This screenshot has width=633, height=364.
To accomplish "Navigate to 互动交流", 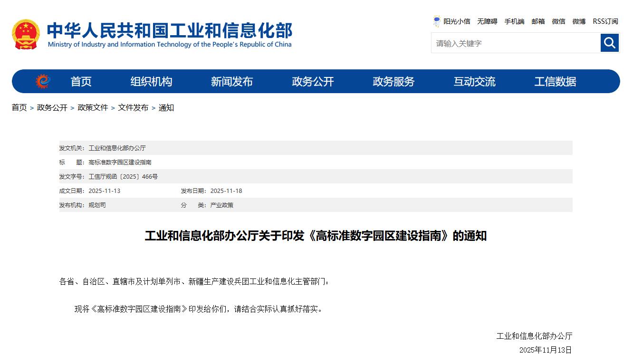I will (474, 82).
